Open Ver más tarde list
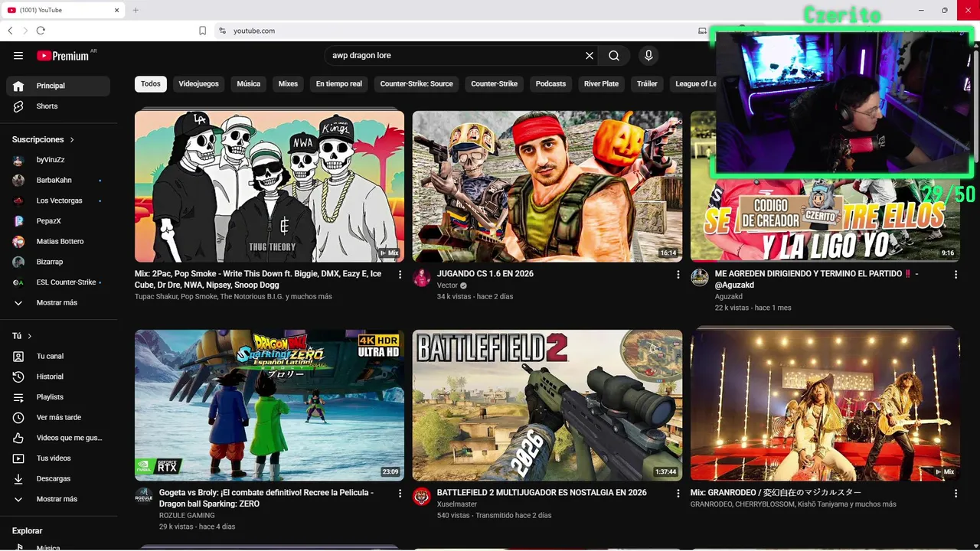 pyautogui.click(x=58, y=417)
